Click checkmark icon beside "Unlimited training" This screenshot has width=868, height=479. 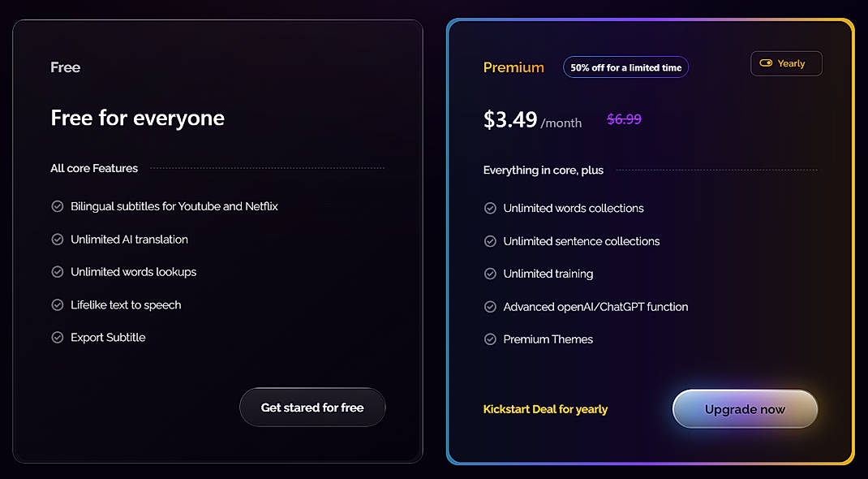490,274
